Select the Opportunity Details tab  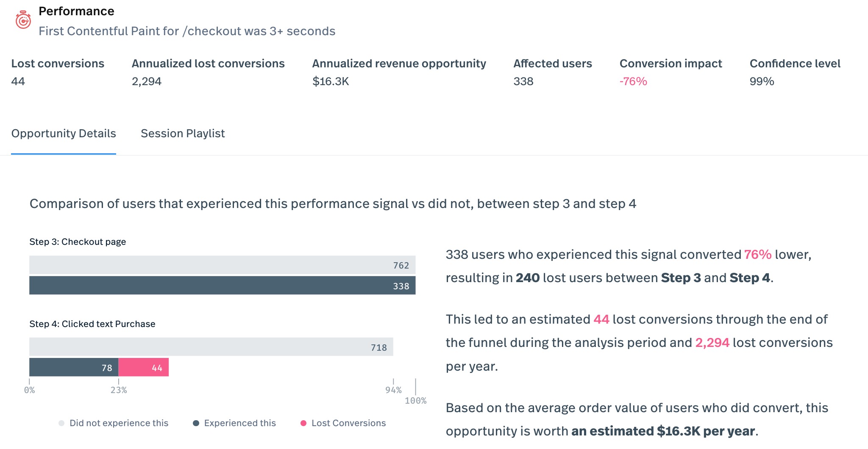(x=64, y=133)
